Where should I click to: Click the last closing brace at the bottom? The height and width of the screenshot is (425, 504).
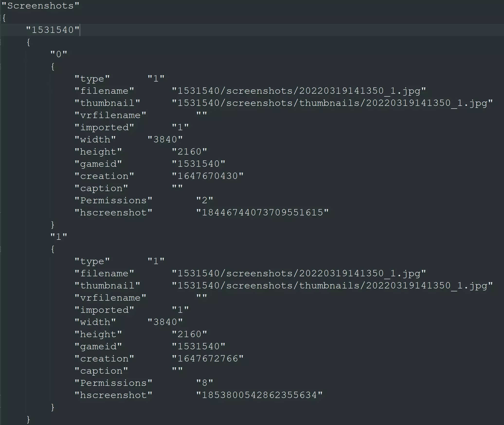[x=28, y=419]
